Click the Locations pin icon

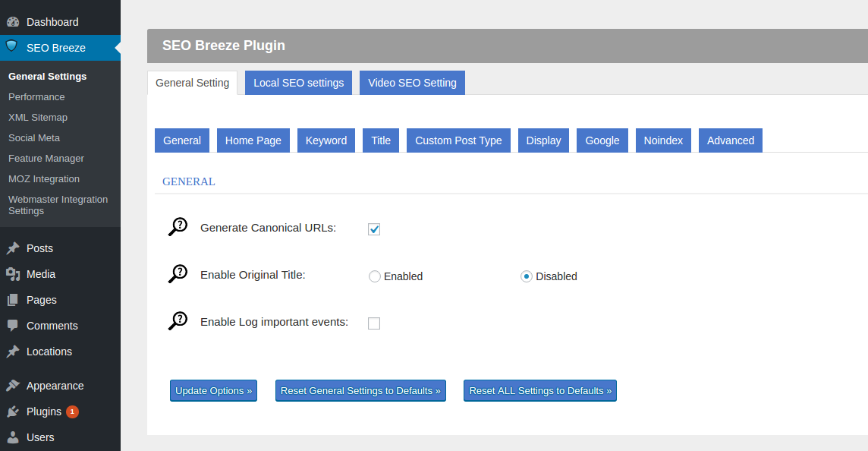(x=11, y=352)
